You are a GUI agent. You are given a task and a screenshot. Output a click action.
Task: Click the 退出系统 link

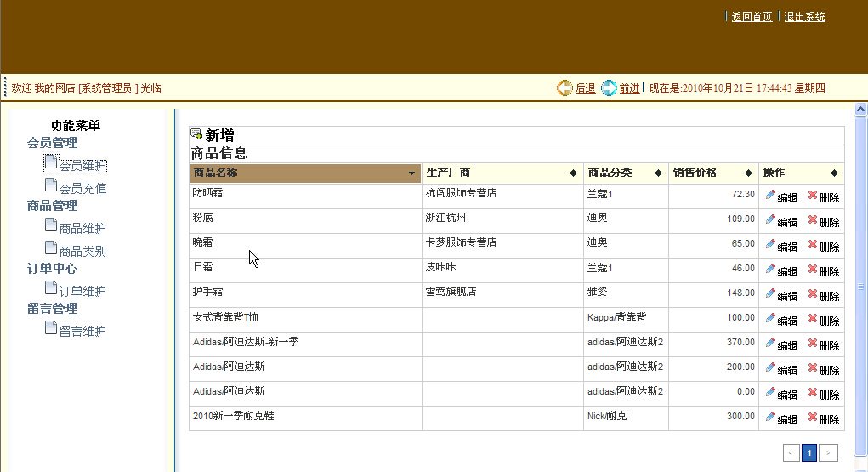804,17
